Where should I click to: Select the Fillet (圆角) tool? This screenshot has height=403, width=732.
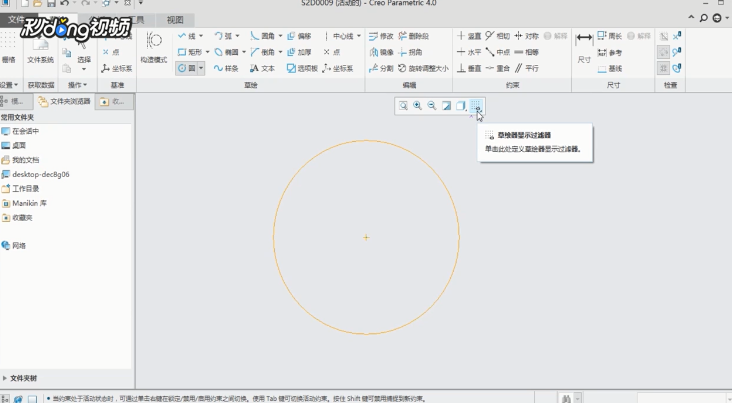click(263, 36)
